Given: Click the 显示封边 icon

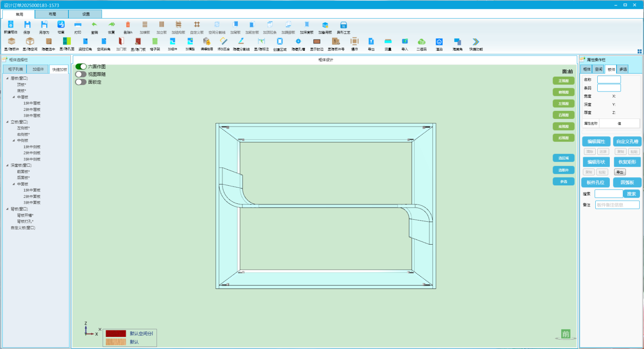Looking at the screenshot, I should [x=317, y=42].
